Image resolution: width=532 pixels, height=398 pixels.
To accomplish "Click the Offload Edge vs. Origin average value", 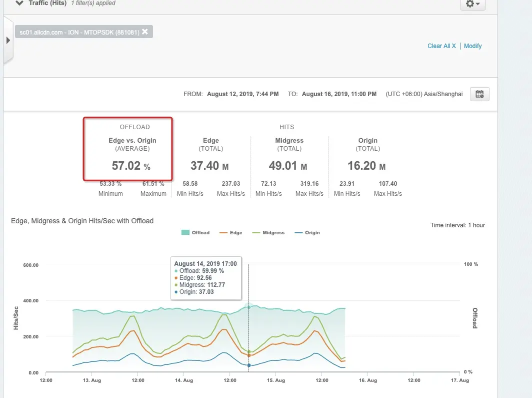I will pyautogui.click(x=131, y=166).
